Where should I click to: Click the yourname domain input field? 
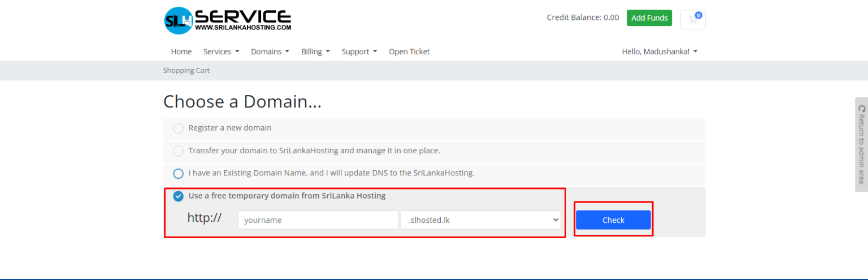(x=318, y=220)
